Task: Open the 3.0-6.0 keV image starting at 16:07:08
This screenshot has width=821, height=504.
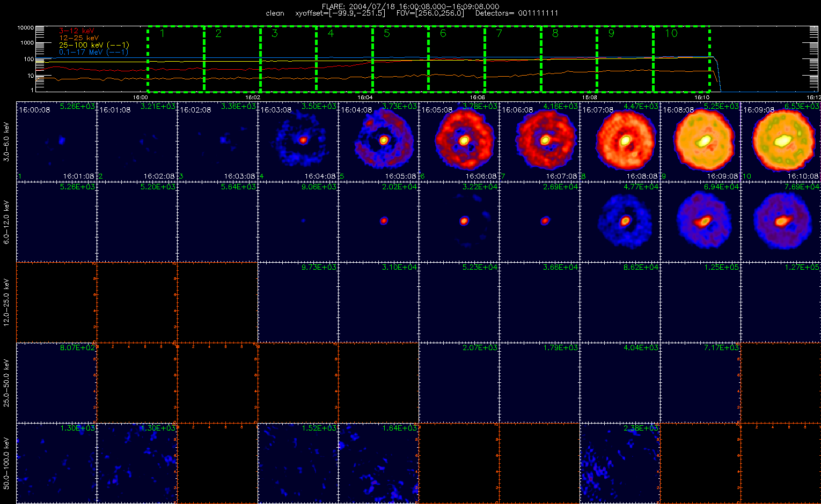Action: coord(620,142)
